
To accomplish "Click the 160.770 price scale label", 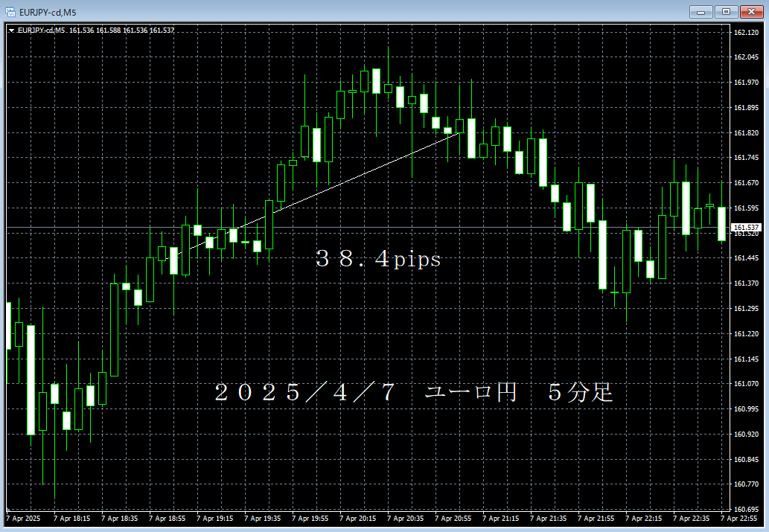I will tap(746, 484).
